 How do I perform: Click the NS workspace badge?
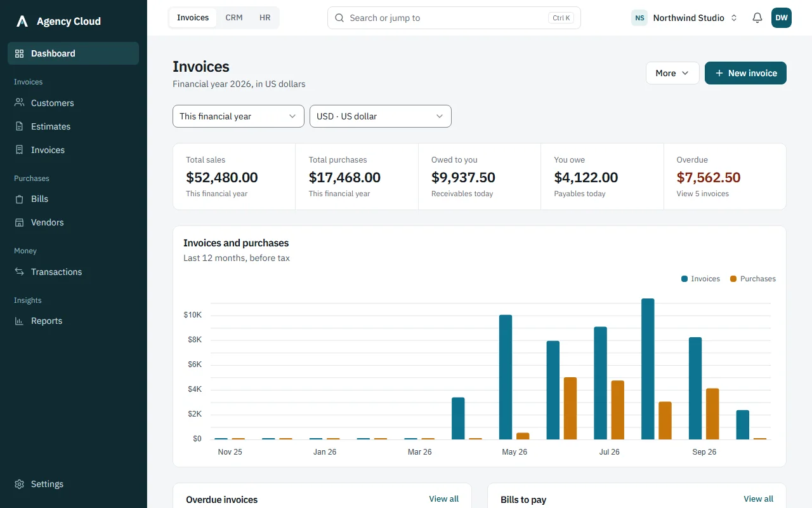(x=639, y=18)
